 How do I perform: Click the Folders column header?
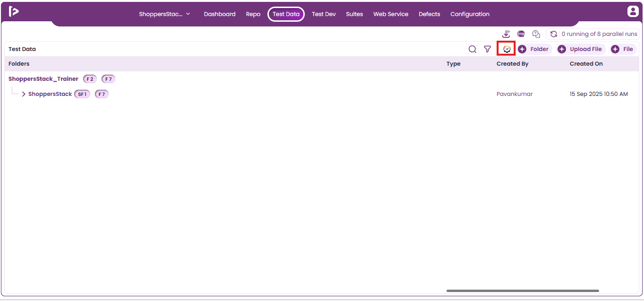(x=19, y=64)
